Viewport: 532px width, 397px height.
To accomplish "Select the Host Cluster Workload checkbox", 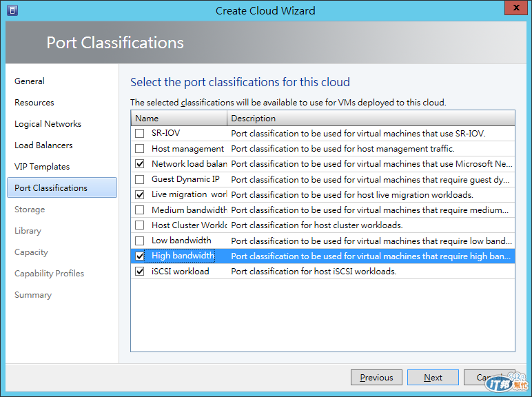I will pyautogui.click(x=140, y=225).
